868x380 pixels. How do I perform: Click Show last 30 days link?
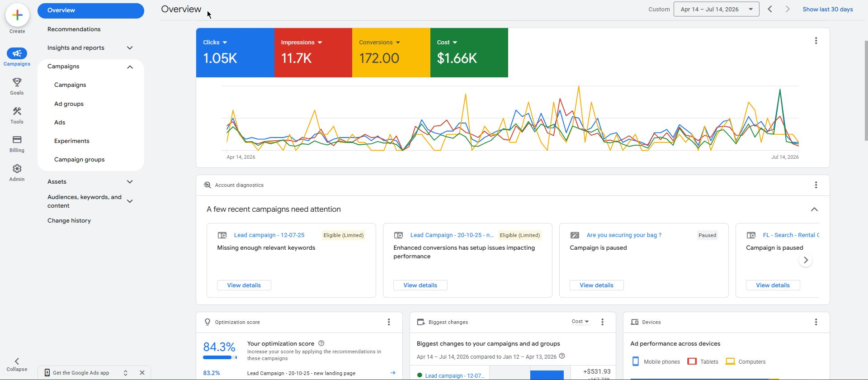pyautogui.click(x=827, y=9)
